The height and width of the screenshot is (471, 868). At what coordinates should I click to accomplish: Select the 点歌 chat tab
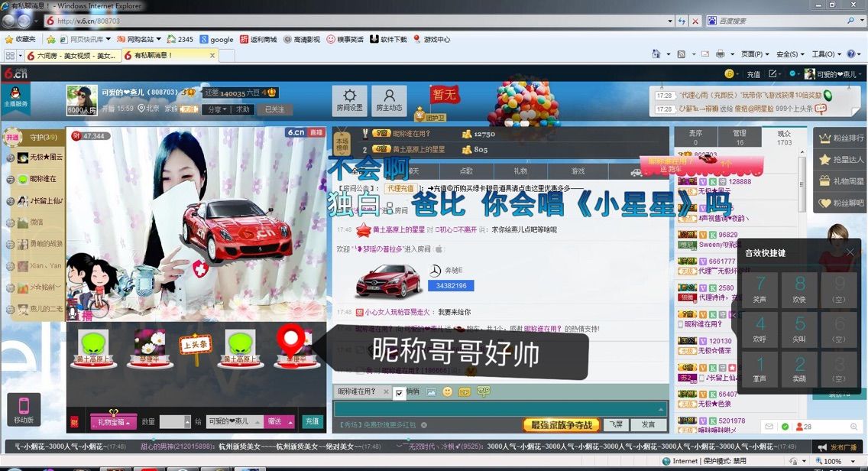point(466,171)
